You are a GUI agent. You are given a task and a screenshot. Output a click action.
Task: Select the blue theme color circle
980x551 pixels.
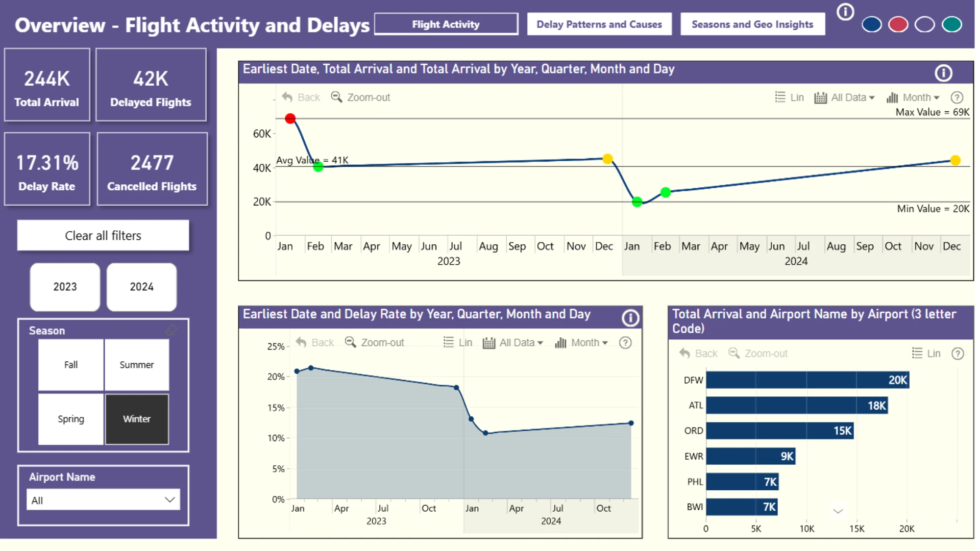[x=872, y=24]
